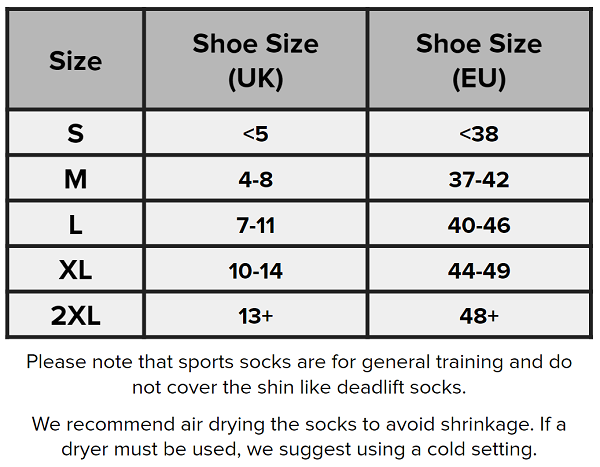The height and width of the screenshot is (467, 600).
Task: Click the "4-8" UK size cell
Action: pos(256,179)
